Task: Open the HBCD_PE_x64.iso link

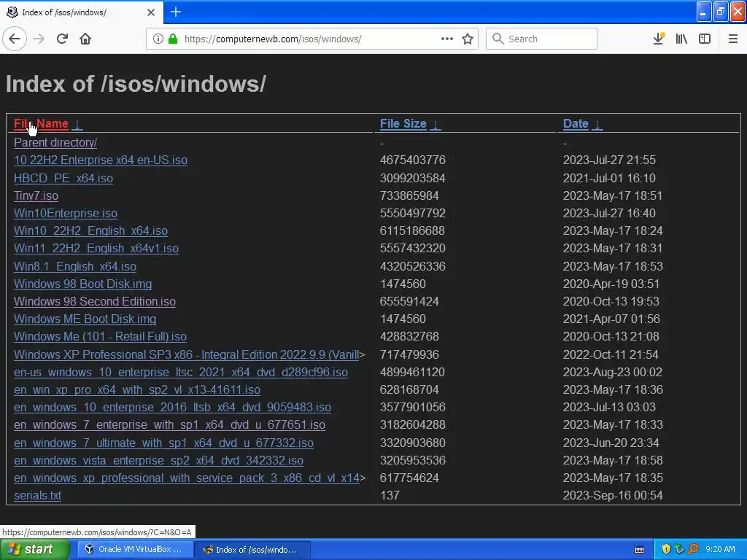Action: pos(63,178)
